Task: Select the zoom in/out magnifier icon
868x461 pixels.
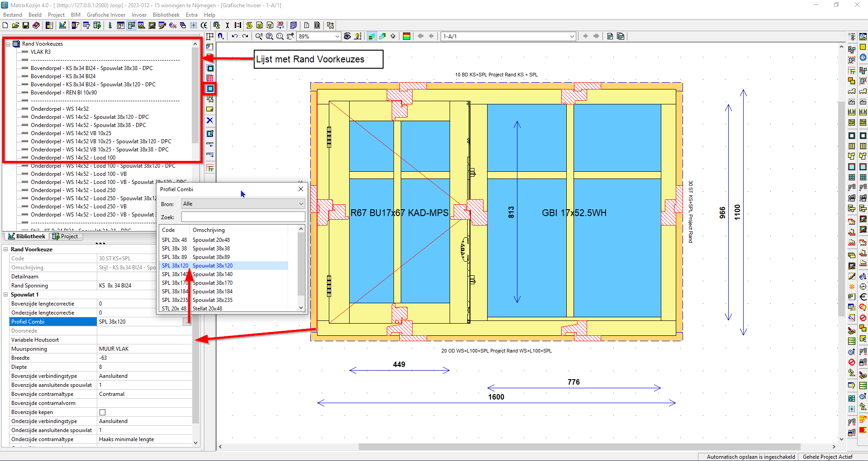Action: [x=259, y=36]
